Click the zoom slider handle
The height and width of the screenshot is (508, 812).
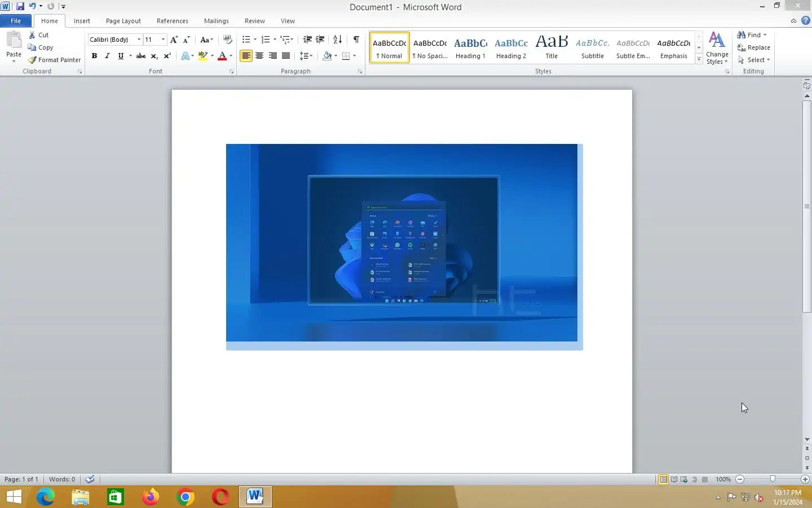tap(773, 479)
